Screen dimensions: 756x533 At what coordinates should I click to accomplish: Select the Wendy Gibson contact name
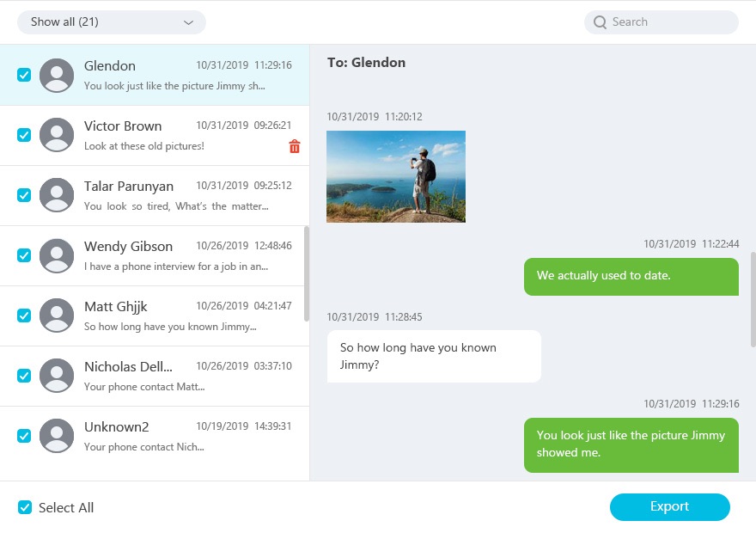pyautogui.click(x=128, y=247)
